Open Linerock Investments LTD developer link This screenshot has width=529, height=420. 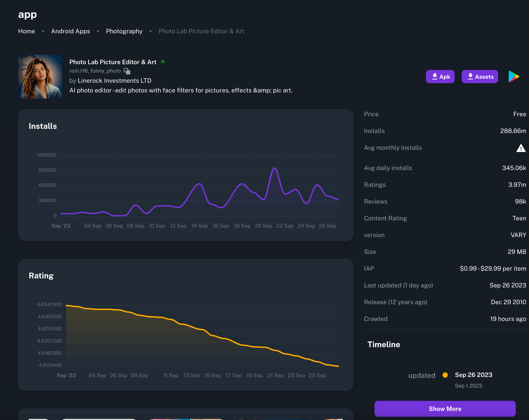click(114, 81)
